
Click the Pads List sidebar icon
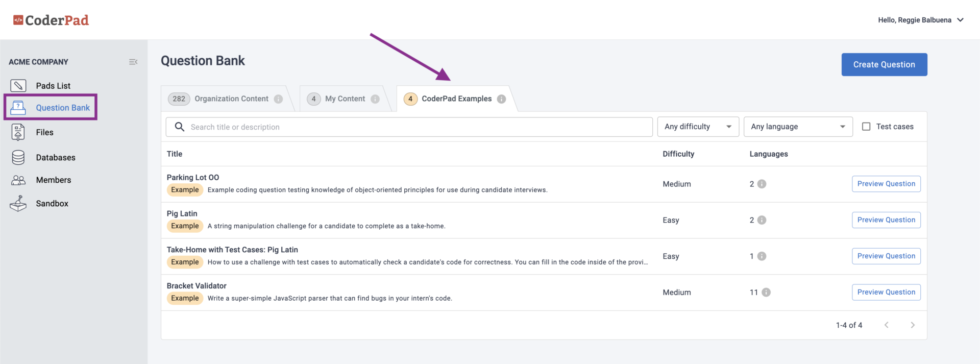coord(18,86)
